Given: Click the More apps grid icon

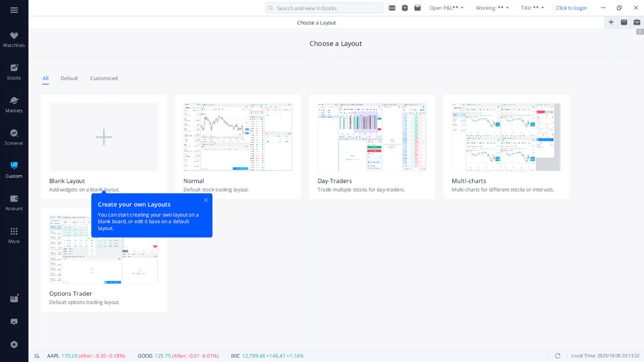Looking at the screenshot, I should [x=14, y=235].
